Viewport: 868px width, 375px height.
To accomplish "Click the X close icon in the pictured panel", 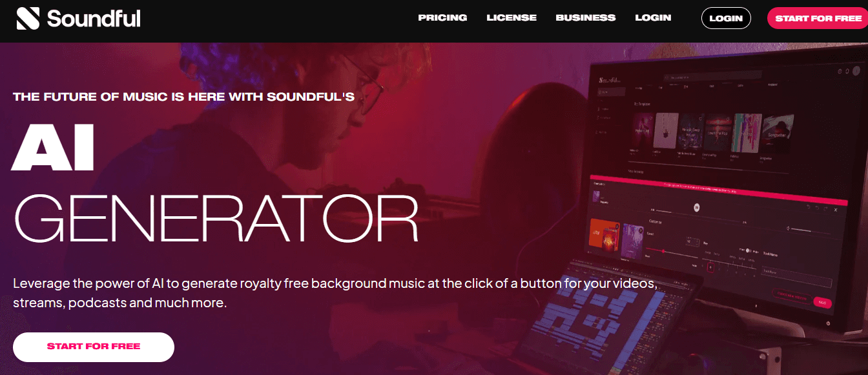I will [x=836, y=210].
